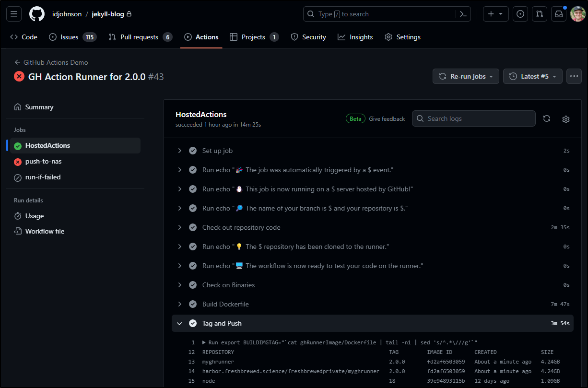Click the Beta badge
The width and height of the screenshot is (588, 388).
pos(355,119)
